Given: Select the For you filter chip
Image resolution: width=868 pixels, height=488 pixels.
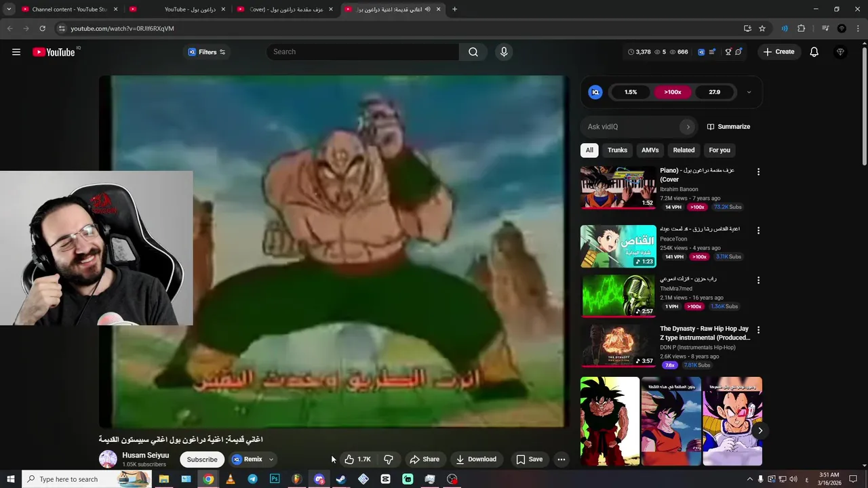Looking at the screenshot, I should pyautogui.click(x=719, y=150).
